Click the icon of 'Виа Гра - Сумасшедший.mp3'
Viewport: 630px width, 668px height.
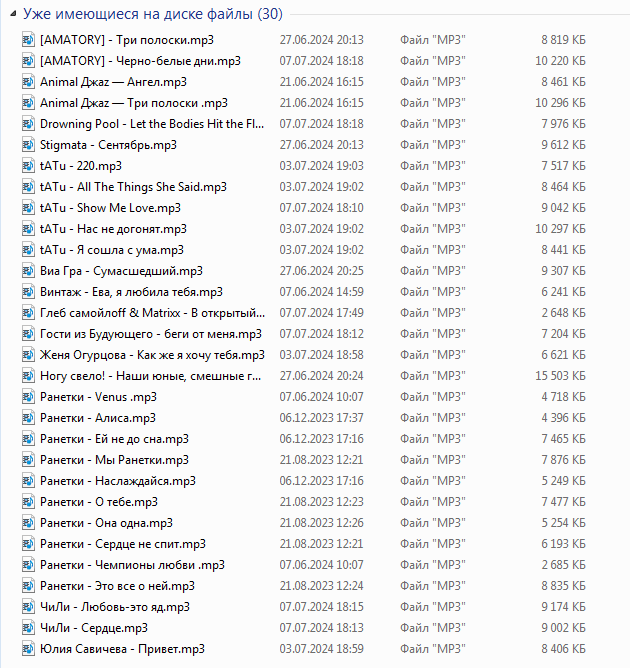tap(28, 271)
